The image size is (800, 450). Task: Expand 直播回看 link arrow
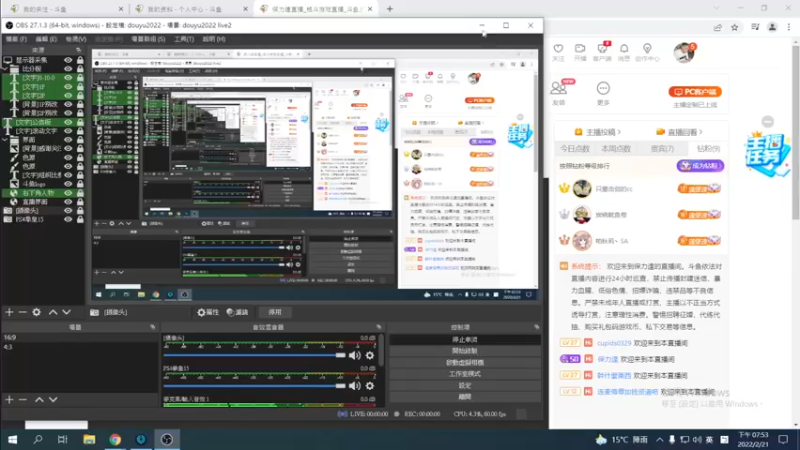click(701, 132)
